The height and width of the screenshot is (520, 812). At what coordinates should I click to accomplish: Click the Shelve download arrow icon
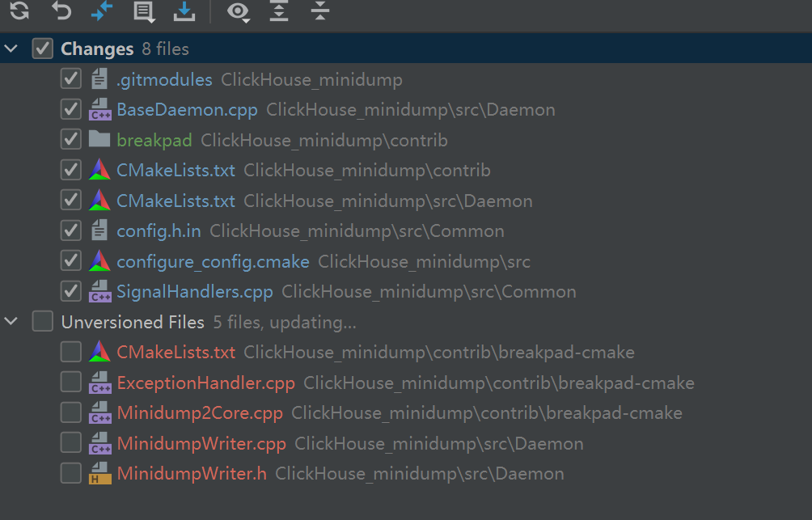[184, 11]
